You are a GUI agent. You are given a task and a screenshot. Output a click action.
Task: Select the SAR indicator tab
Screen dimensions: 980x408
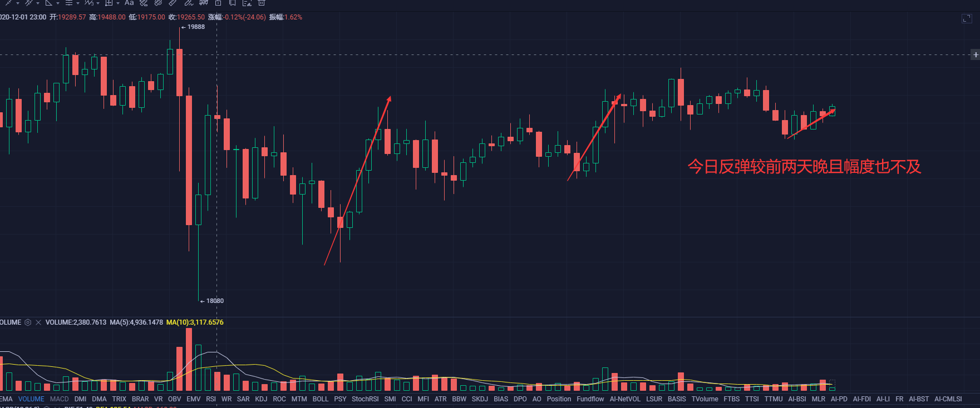(243, 399)
